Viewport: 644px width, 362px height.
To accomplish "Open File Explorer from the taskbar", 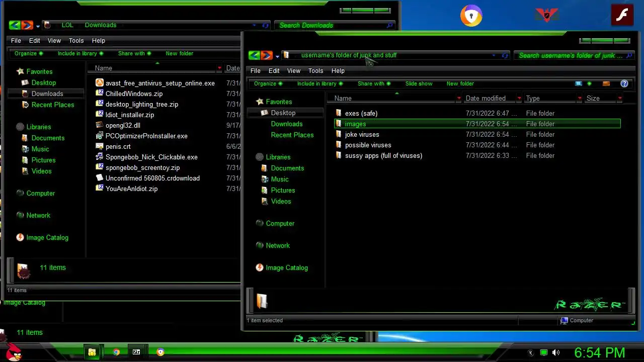I will coord(92,352).
